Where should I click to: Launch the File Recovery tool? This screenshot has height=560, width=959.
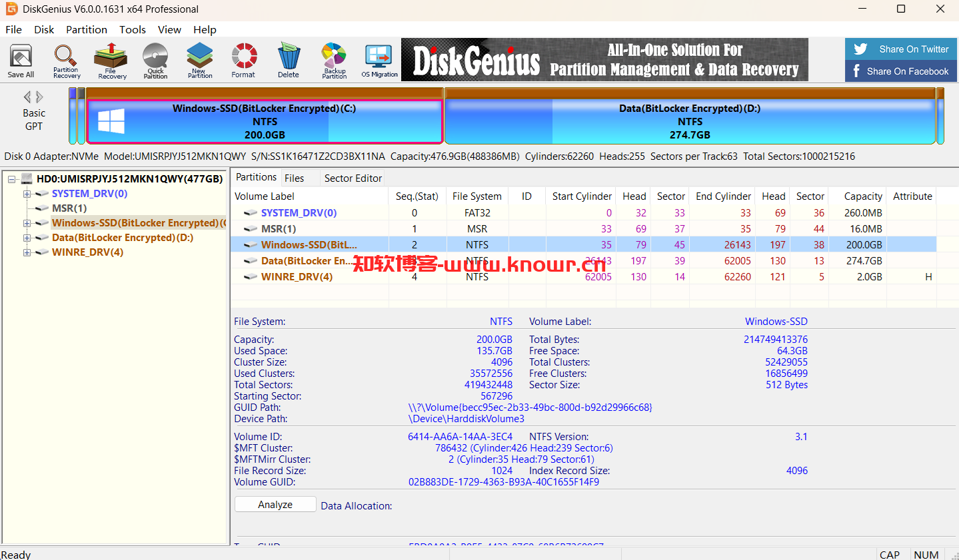tap(111, 61)
